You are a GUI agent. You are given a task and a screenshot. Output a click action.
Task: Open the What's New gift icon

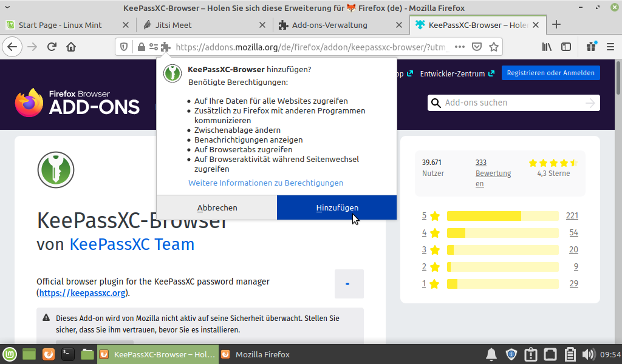click(x=592, y=47)
